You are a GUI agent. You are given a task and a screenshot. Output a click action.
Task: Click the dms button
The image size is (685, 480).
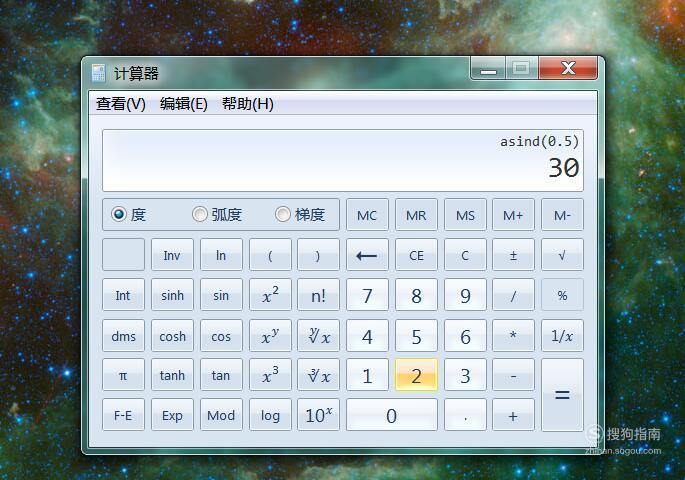[123, 335]
